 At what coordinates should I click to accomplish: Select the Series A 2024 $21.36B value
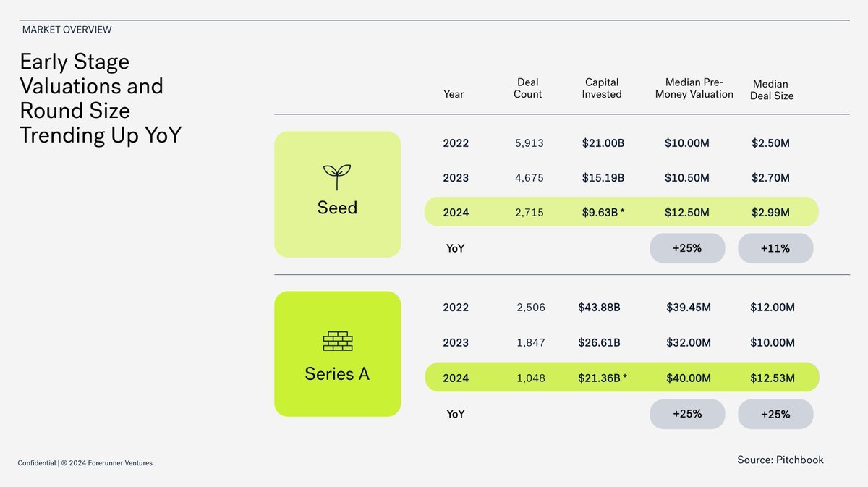click(x=602, y=378)
